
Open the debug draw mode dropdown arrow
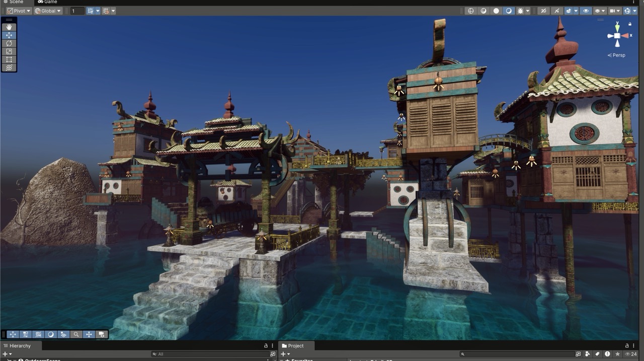[527, 11]
